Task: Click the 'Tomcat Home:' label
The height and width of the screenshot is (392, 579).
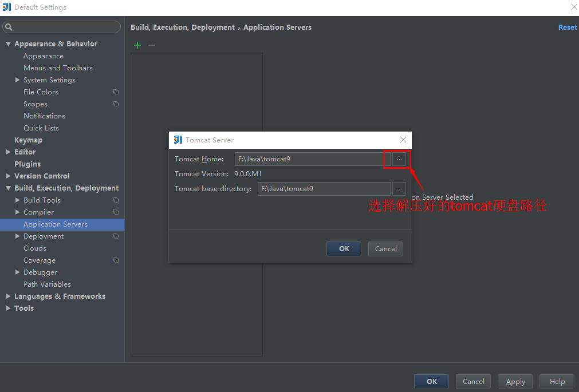Action: click(x=199, y=159)
